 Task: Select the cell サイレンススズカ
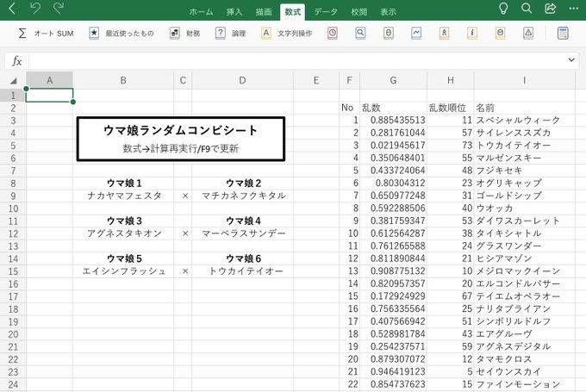[x=524, y=133]
